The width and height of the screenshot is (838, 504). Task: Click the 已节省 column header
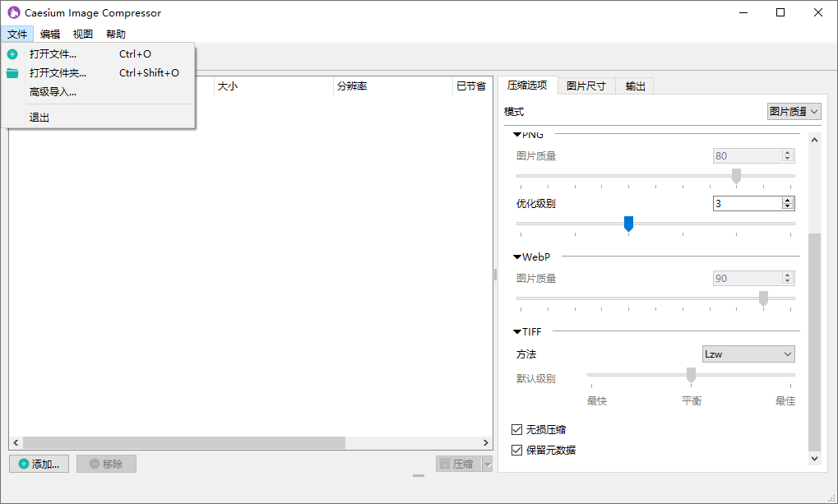(472, 86)
